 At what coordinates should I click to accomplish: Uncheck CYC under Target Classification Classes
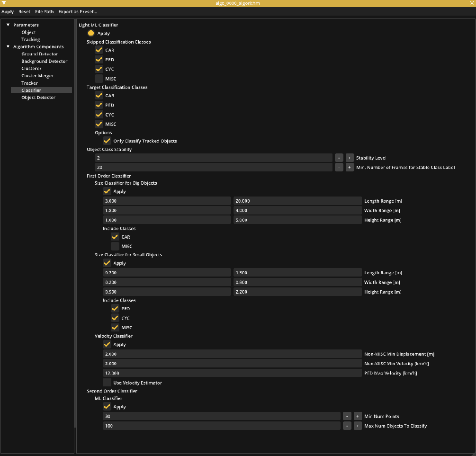click(99, 115)
